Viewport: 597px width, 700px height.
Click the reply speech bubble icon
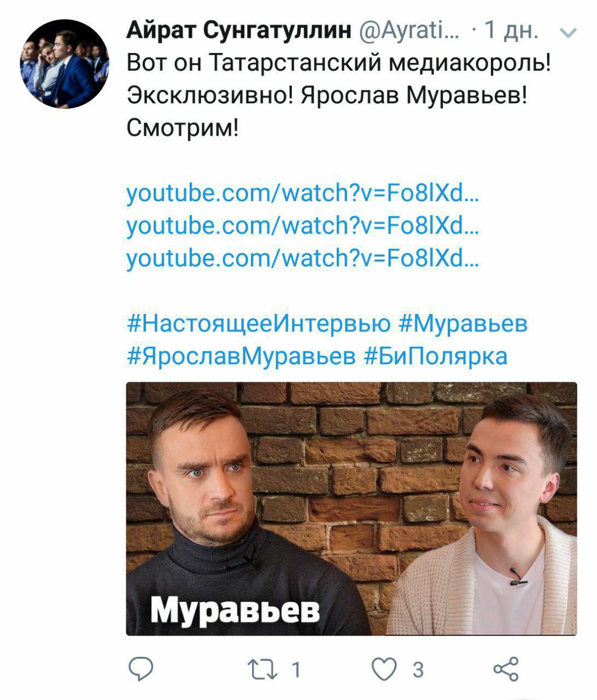[141, 669]
